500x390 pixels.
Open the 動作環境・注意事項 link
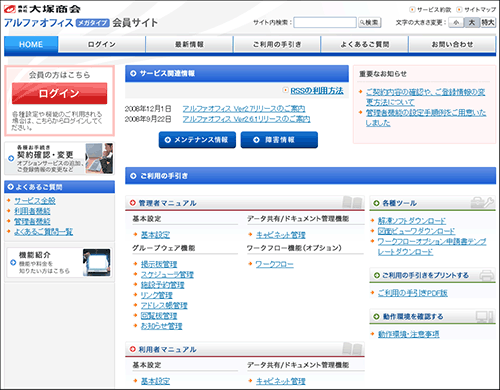click(408, 334)
